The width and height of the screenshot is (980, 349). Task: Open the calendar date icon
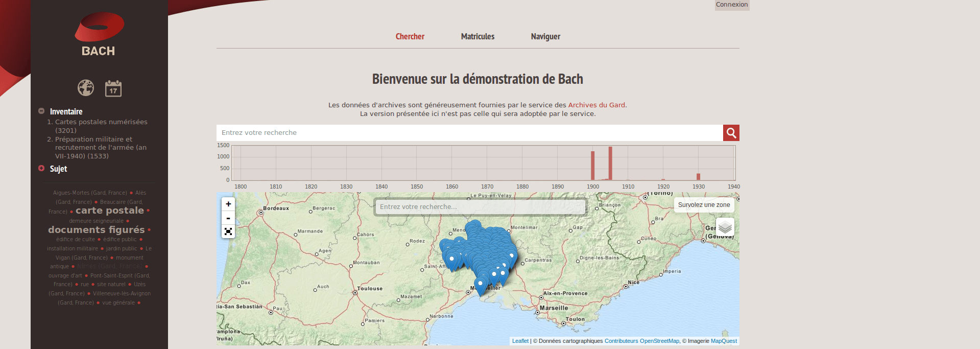coord(113,88)
